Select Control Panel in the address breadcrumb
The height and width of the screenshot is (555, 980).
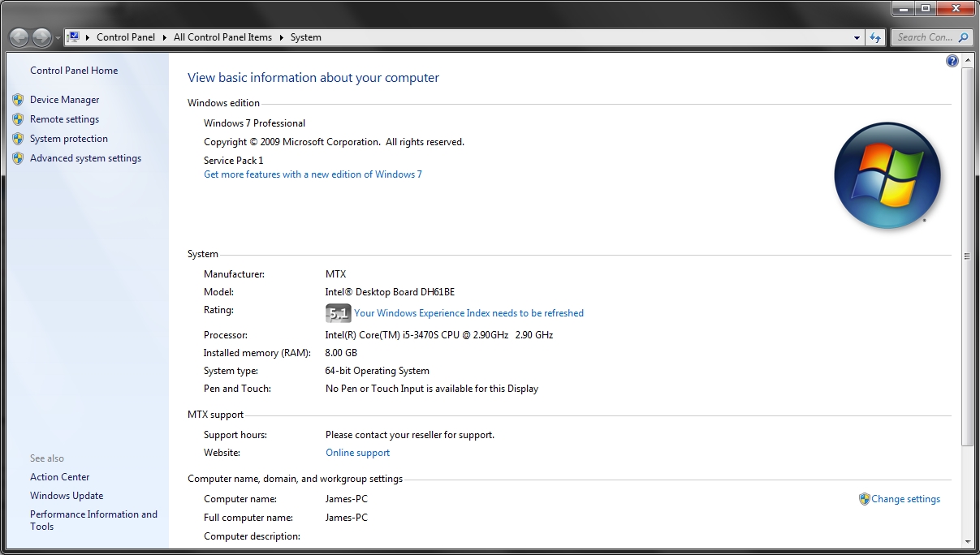[126, 37]
